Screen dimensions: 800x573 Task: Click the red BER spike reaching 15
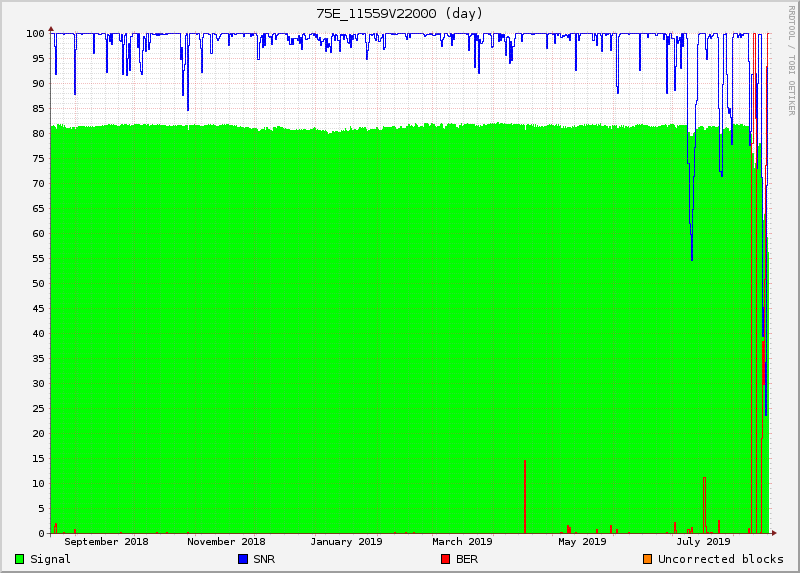click(x=525, y=496)
